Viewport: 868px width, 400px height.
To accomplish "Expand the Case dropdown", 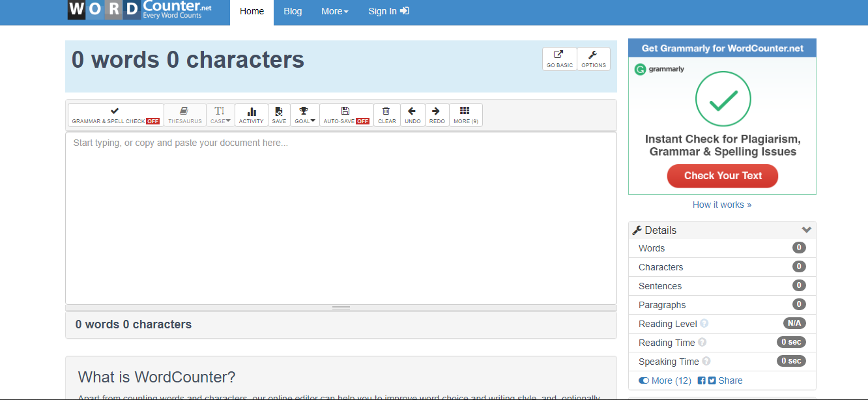I will [220, 115].
